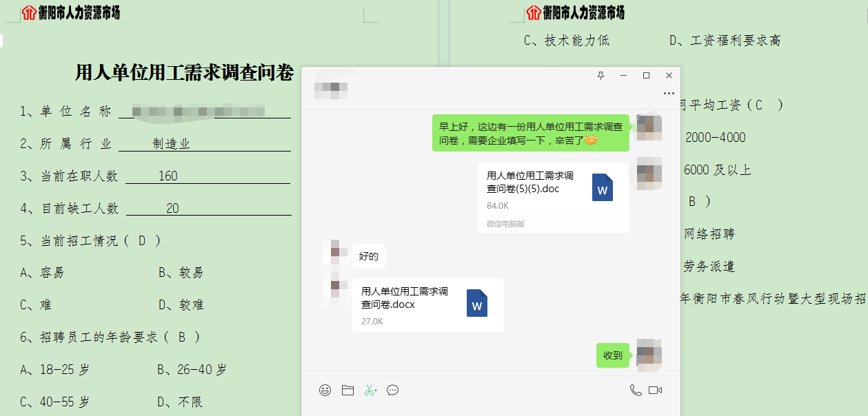Image resolution: width=868 pixels, height=416 pixels.
Task: Click the send file folder icon
Action: [x=347, y=391]
